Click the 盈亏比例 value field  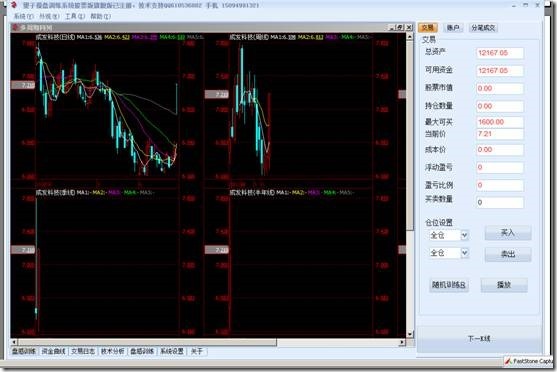499,185
